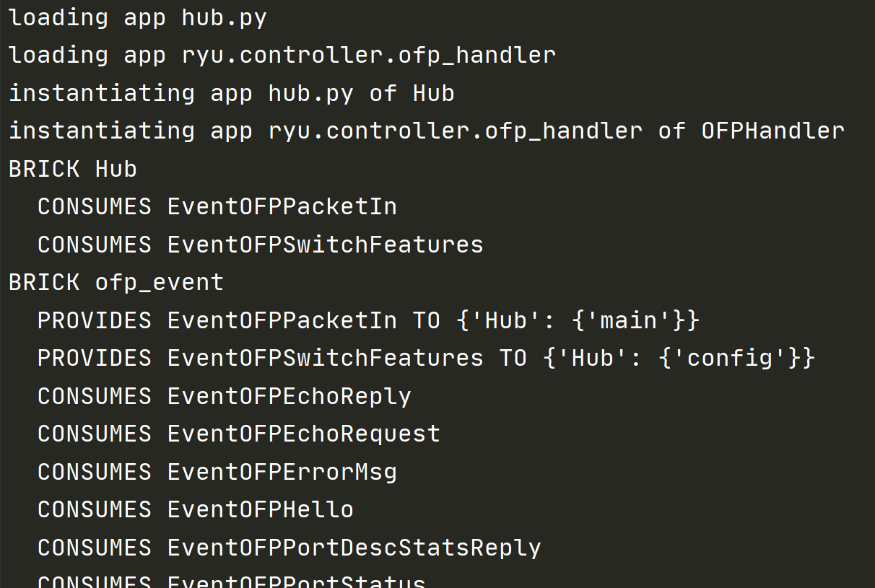Viewport: 875px width, 588px height.
Task: Click 'PROVIDES EventOFPSwitchFeatures TO' line
Action: 427,358
